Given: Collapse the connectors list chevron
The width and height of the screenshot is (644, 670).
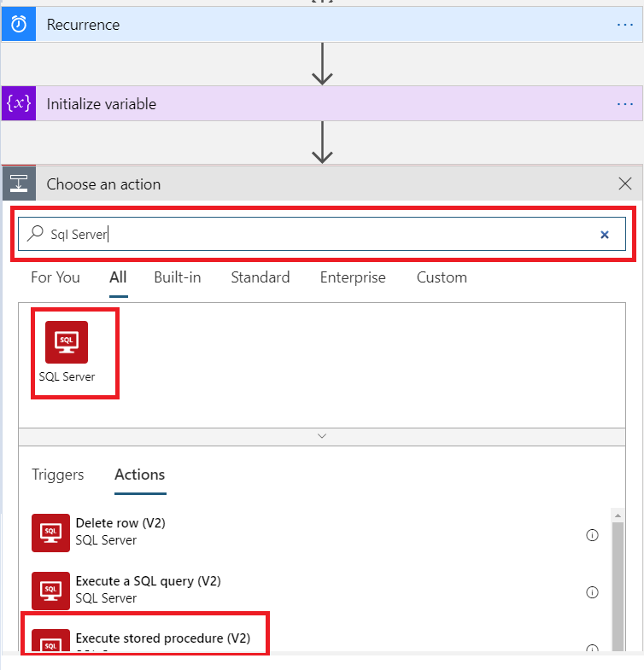Looking at the screenshot, I should 322,436.
